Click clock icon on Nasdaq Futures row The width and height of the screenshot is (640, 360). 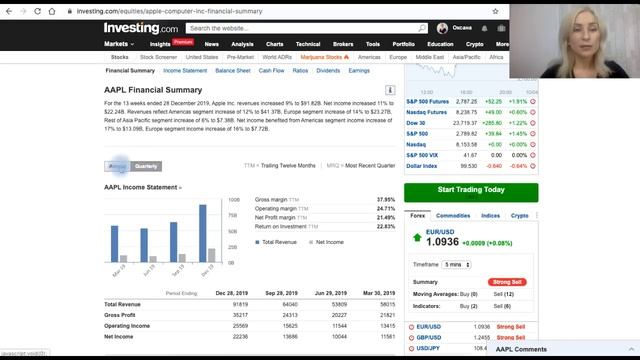[533, 112]
